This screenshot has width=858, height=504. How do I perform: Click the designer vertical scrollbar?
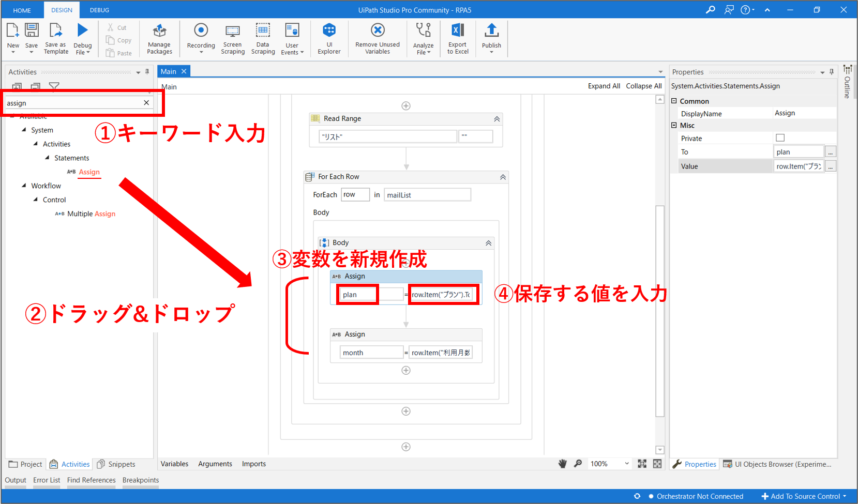[x=659, y=310]
